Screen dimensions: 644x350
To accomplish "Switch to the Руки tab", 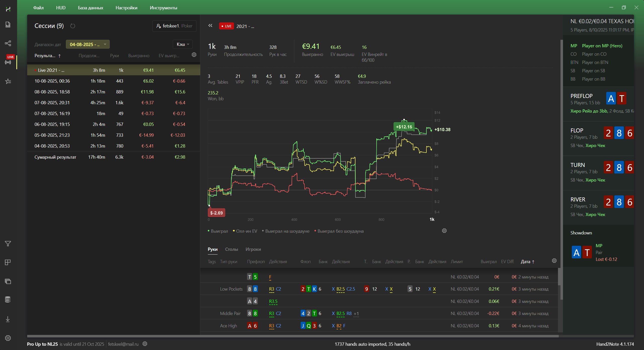I will [x=213, y=249].
